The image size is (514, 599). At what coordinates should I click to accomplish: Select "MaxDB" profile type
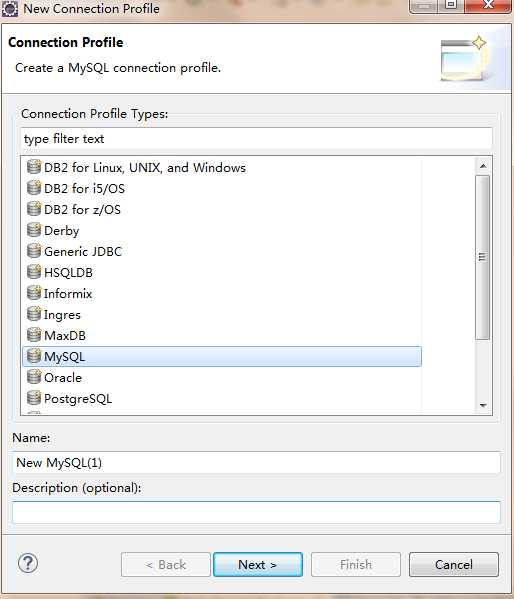point(65,335)
